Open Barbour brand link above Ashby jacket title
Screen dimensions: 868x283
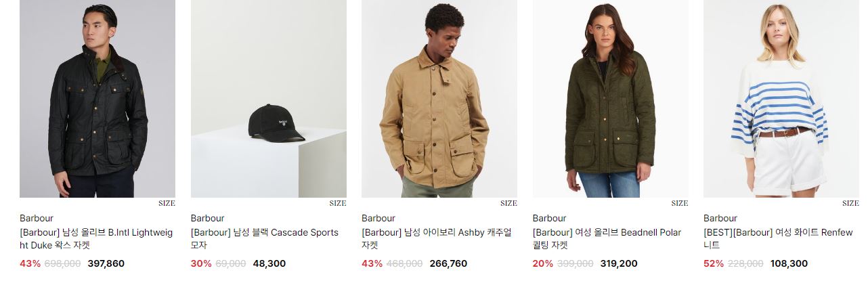pyautogui.click(x=378, y=218)
